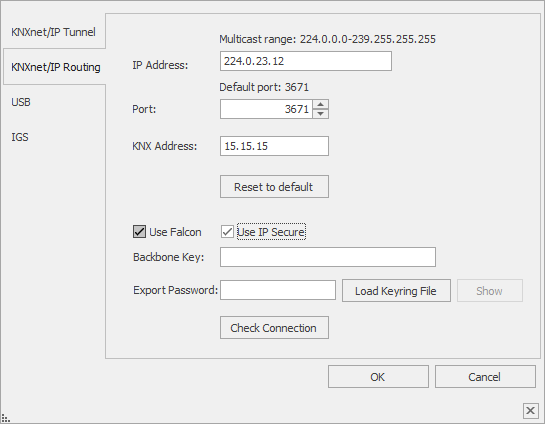Select the KNXnet/IP Routing tab
The width and height of the screenshot is (545, 424).
(x=55, y=67)
